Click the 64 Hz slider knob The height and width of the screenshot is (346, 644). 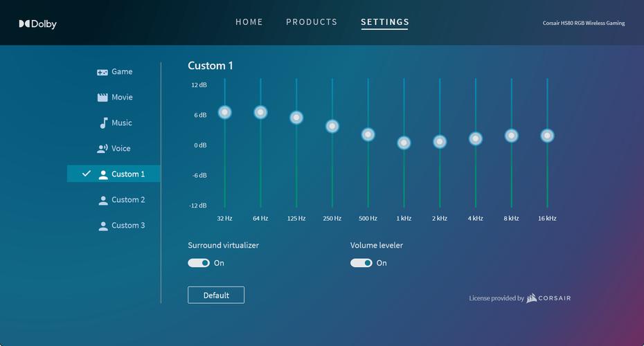pos(260,112)
